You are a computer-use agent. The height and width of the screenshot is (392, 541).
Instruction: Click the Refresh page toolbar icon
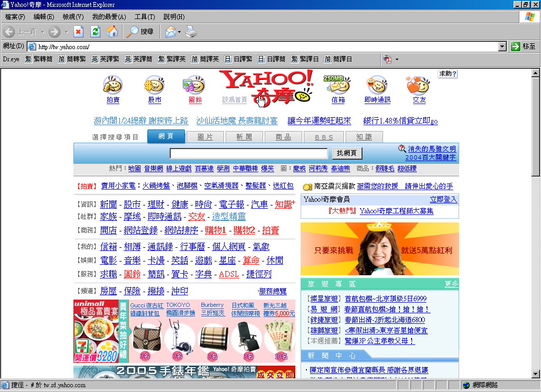[95, 32]
